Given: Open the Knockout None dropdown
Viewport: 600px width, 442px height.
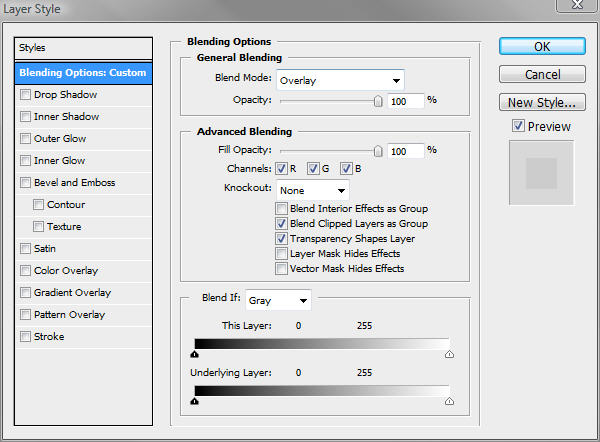Looking at the screenshot, I should pos(313,190).
